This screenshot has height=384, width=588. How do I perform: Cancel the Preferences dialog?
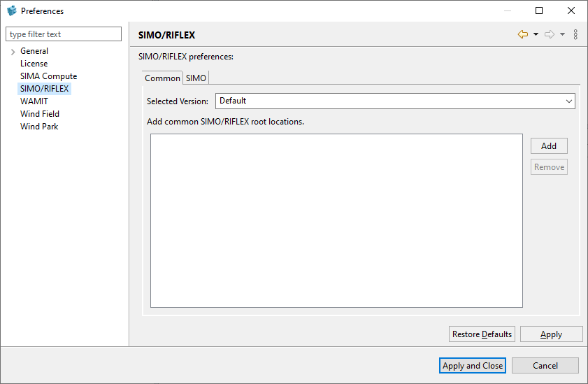(545, 365)
